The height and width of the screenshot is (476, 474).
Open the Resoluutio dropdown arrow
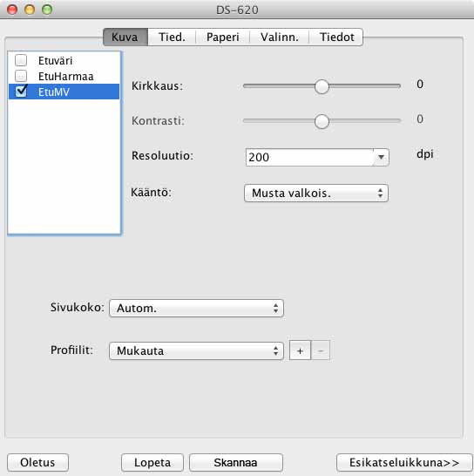381,157
